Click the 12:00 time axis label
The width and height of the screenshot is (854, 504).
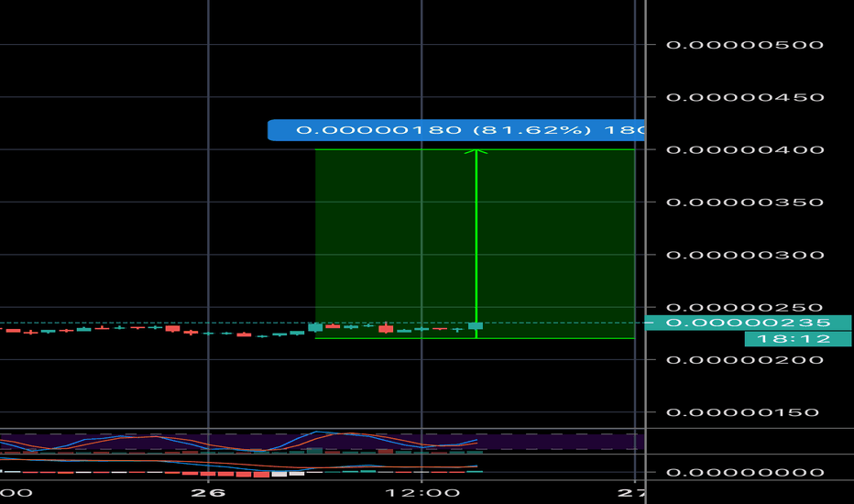tap(422, 493)
